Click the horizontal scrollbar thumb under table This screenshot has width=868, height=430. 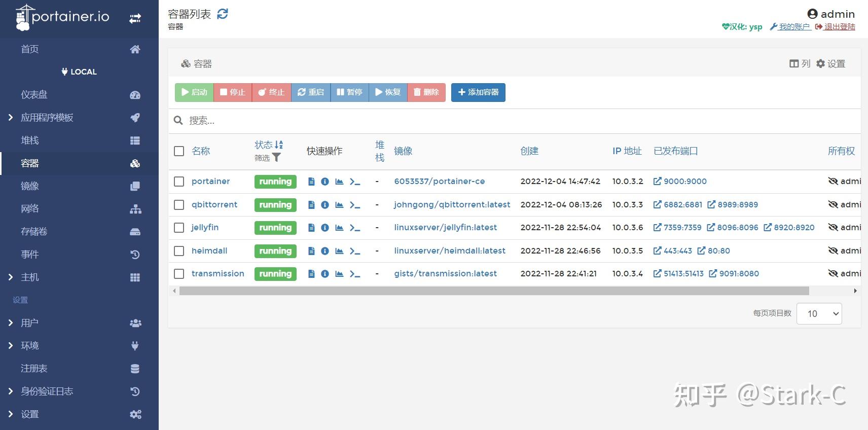494,291
